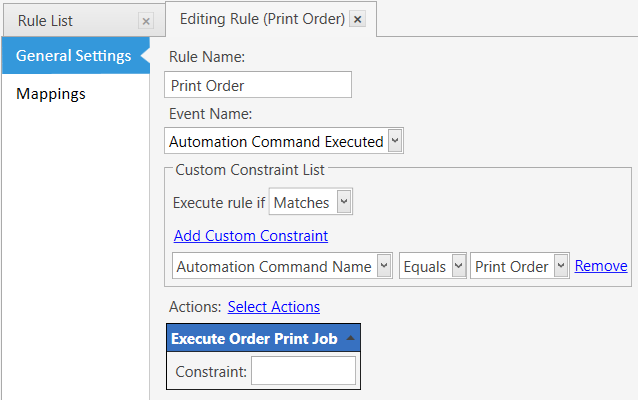638x400 pixels.
Task: Open the Print Order constraint value dropdown
Action: pyautogui.click(x=520, y=266)
